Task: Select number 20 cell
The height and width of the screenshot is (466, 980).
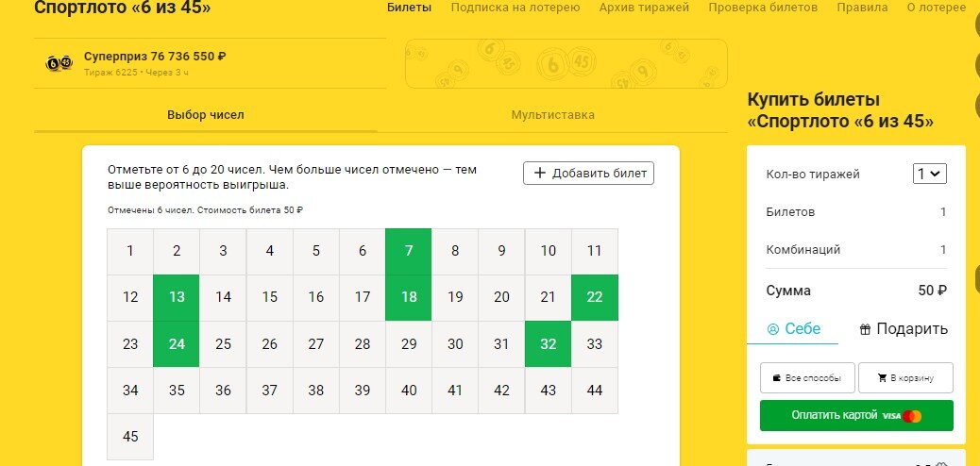Action: [x=501, y=297]
